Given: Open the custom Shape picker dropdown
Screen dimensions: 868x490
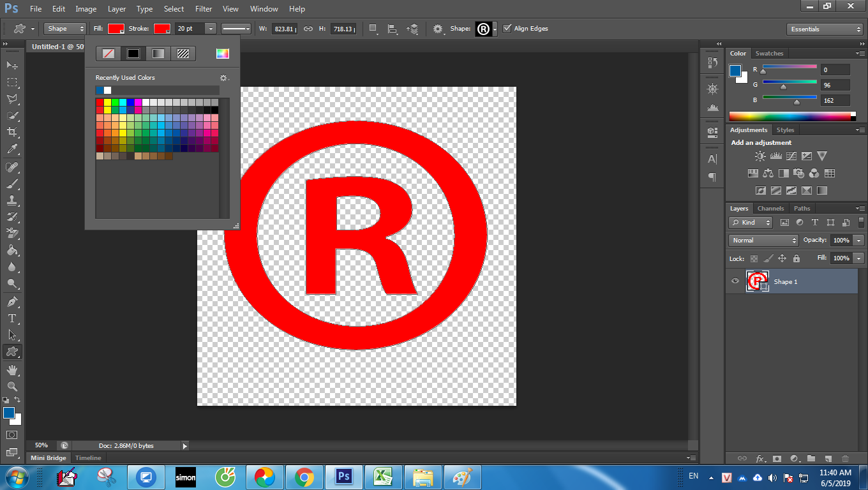Looking at the screenshot, I should coord(495,29).
